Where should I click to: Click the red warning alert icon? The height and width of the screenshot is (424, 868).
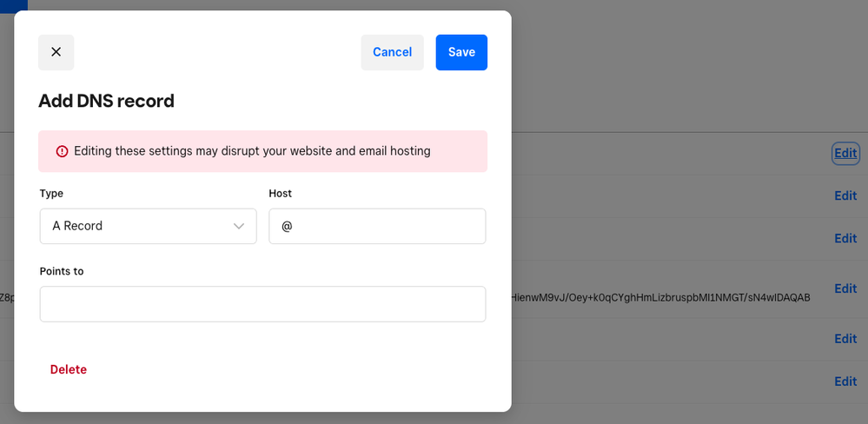click(62, 151)
